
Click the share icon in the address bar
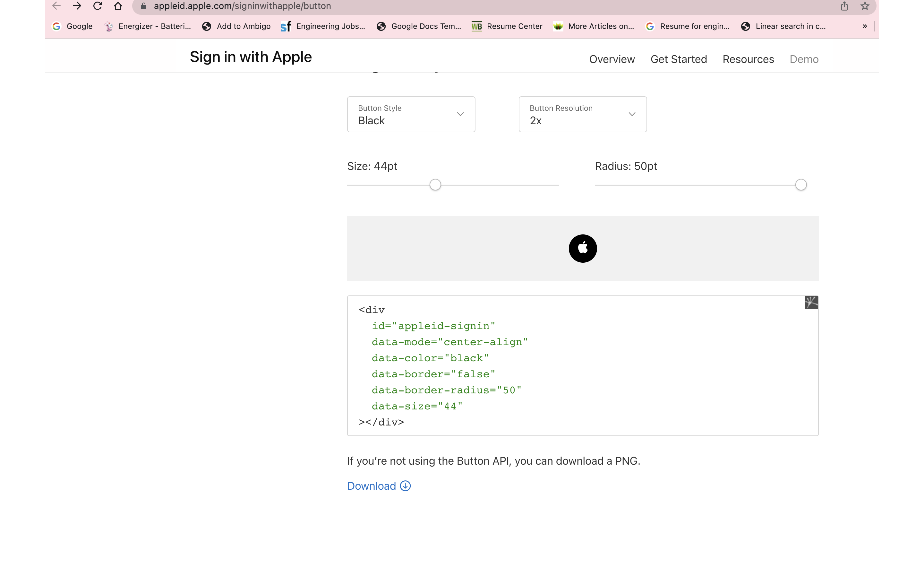(844, 6)
